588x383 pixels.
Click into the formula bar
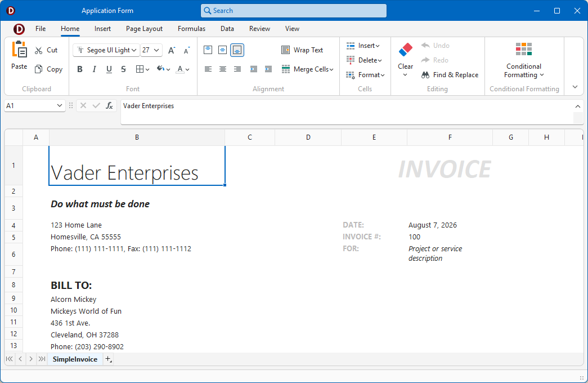[347, 112]
